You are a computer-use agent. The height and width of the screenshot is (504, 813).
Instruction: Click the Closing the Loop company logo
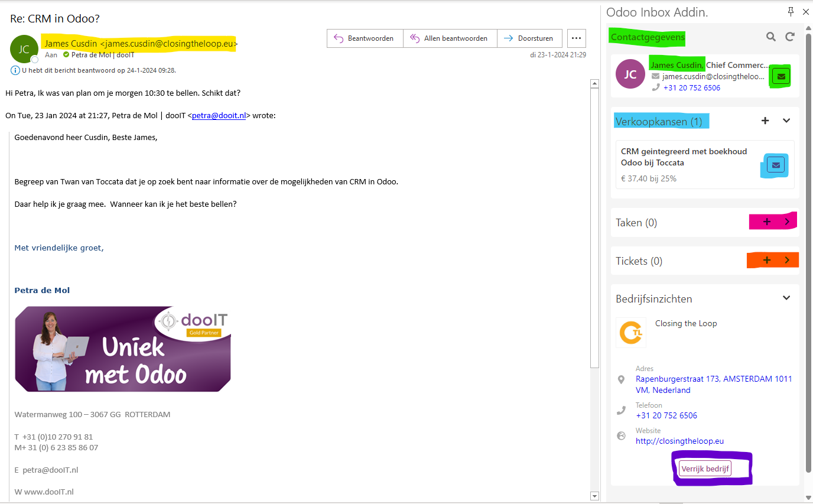(x=630, y=332)
